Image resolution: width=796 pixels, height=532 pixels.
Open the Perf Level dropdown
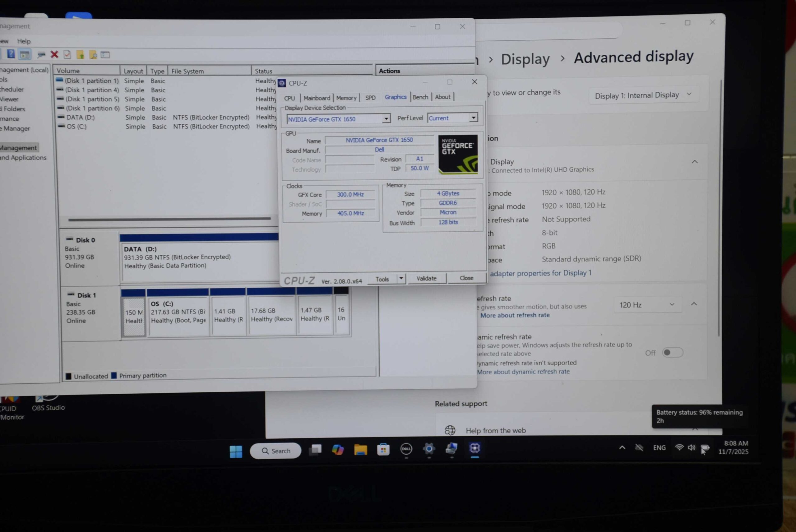coord(473,118)
